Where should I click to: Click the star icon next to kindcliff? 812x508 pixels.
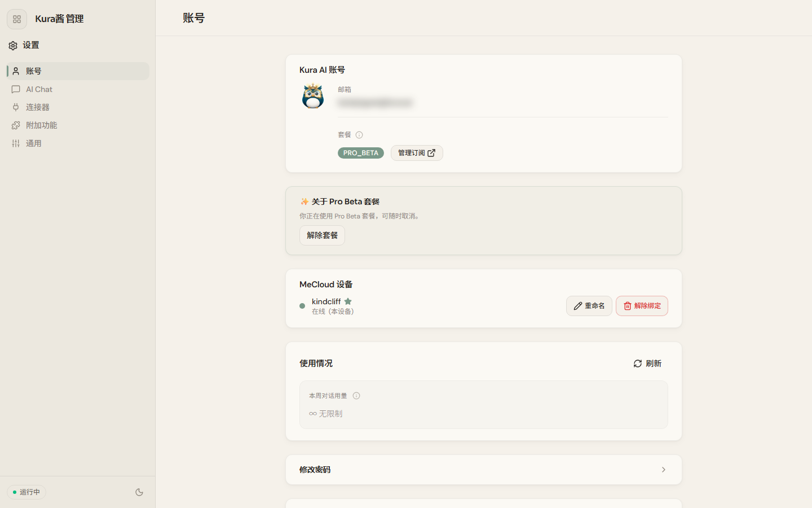[348, 301]
